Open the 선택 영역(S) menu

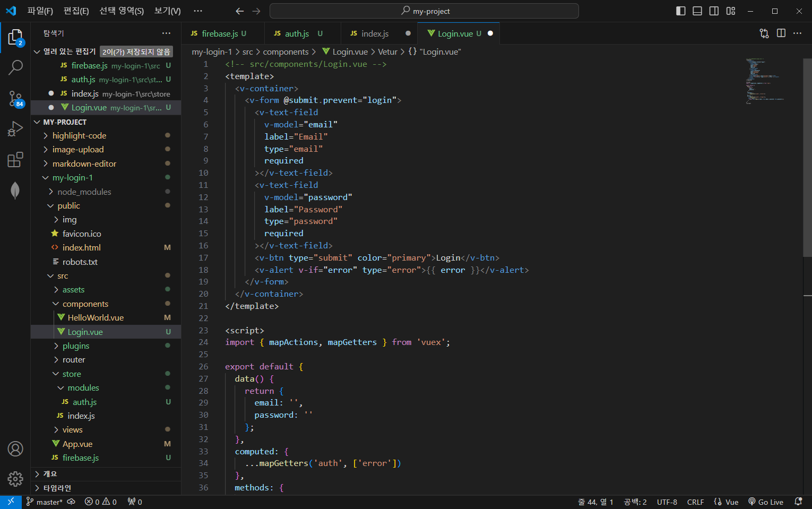click(122, 11)
